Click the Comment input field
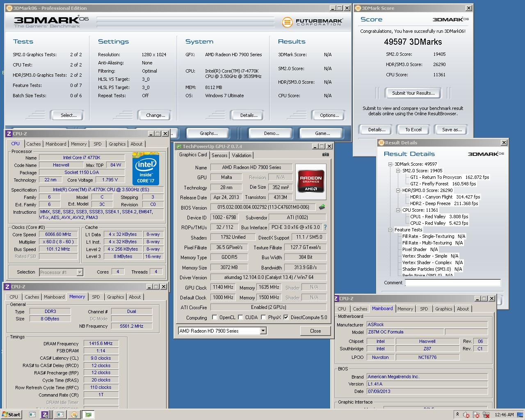The width and height of the screenshot is (525, 420). 453,283
